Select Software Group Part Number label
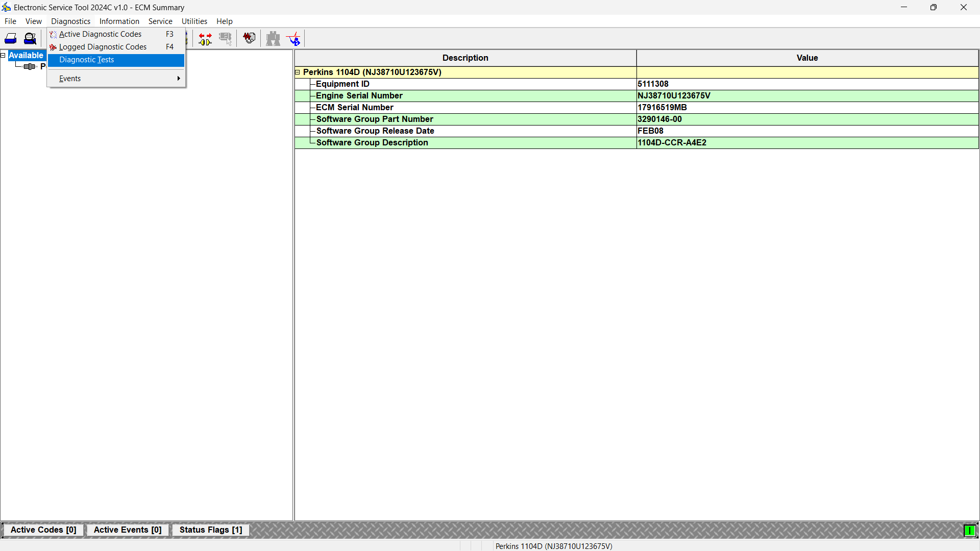 point(375,119)
